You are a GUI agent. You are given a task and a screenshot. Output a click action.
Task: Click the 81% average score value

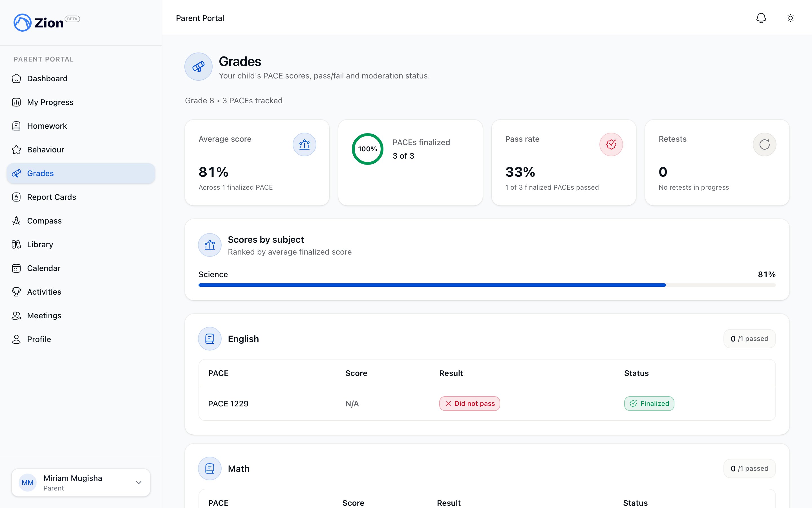tap(213, 172)
